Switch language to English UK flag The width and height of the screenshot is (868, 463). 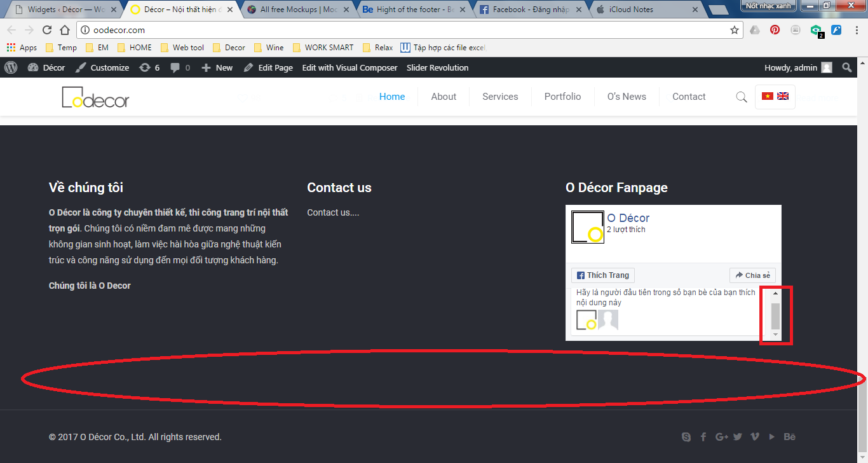pyautogui.click(x=783, y=96)
